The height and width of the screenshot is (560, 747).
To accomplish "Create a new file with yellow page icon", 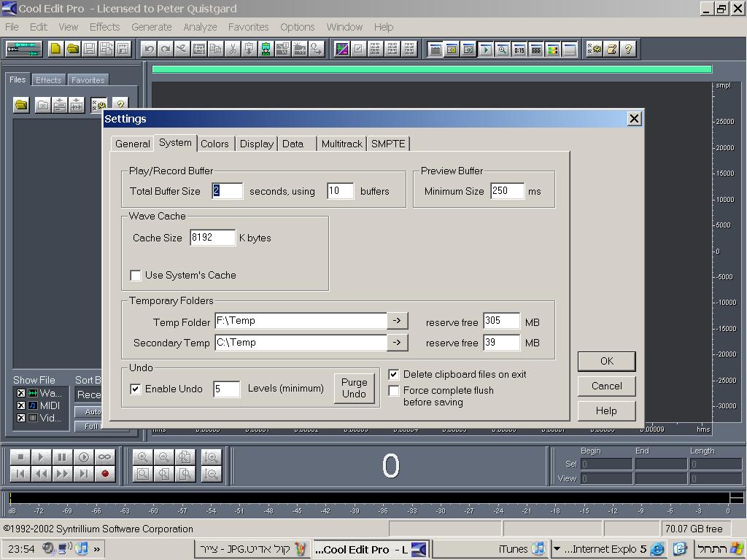I will point(55,49).
